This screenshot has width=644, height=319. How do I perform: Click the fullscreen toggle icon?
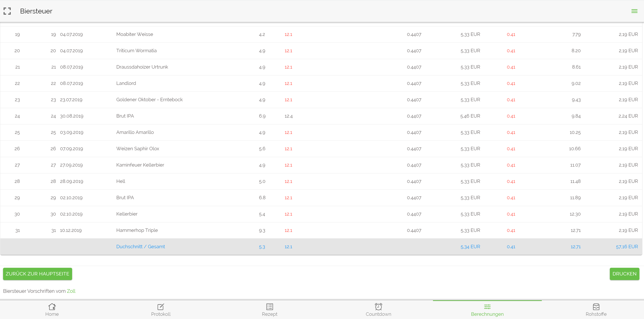[x=7, y=11]
